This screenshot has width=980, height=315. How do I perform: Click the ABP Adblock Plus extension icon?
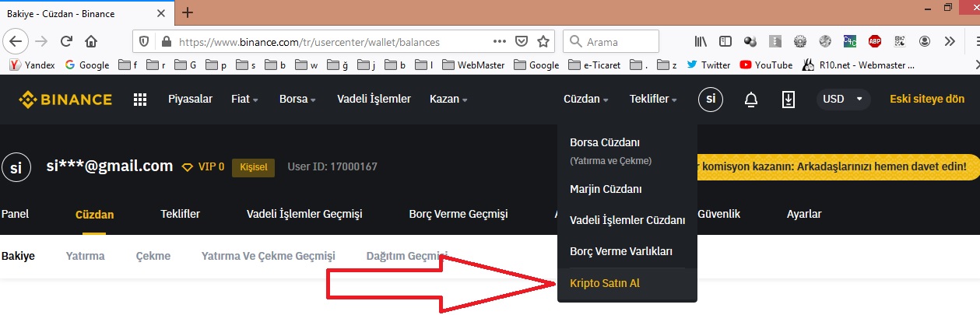coord(875,41)
